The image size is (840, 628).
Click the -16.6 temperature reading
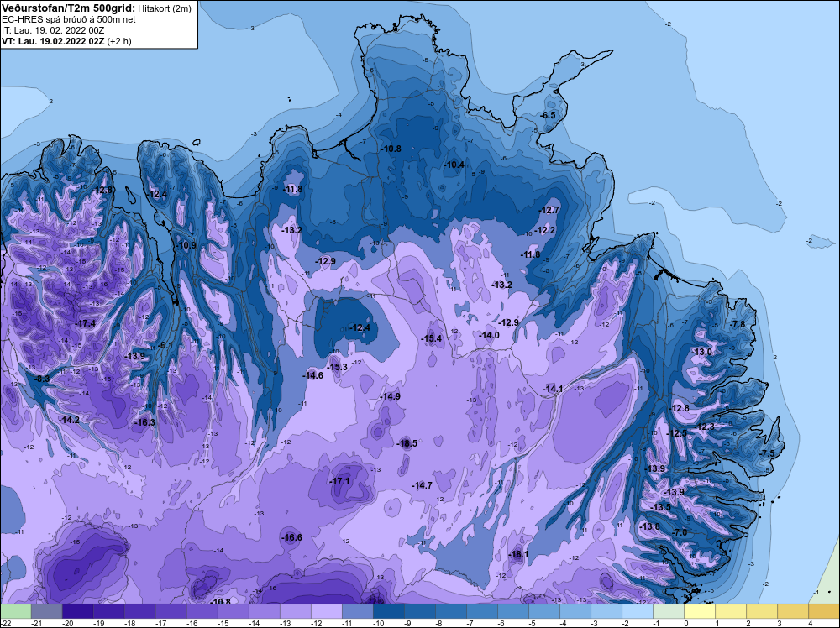(x=292, y=537)
